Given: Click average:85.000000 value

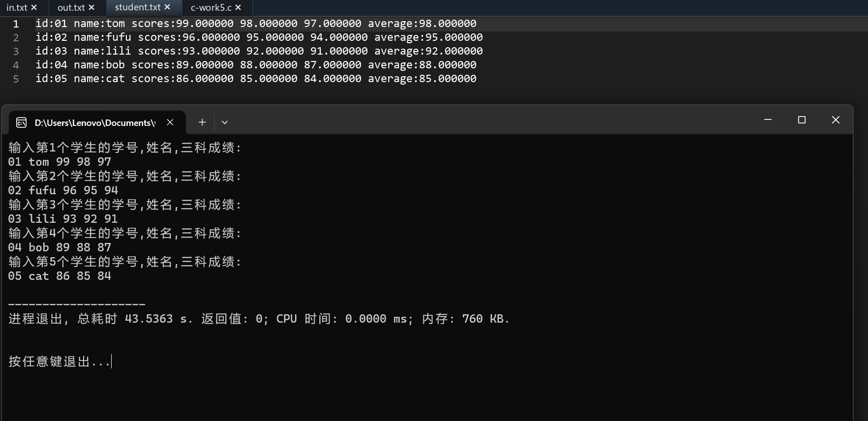Looking at the screenshot, I should point(422,79).
